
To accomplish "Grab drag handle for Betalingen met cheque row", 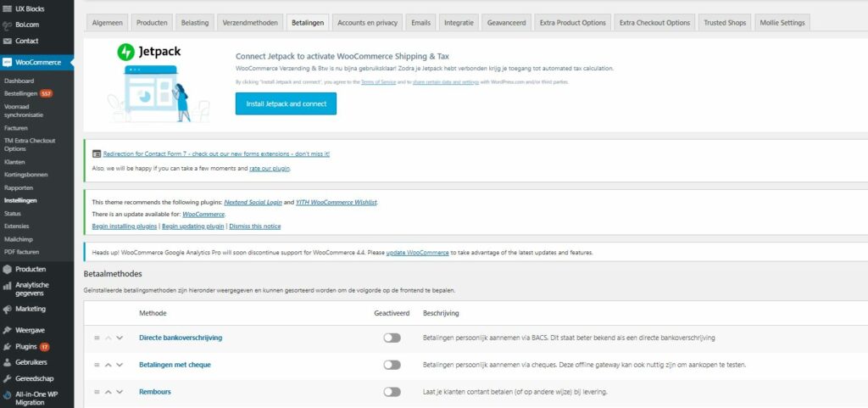I will [97, 365].
